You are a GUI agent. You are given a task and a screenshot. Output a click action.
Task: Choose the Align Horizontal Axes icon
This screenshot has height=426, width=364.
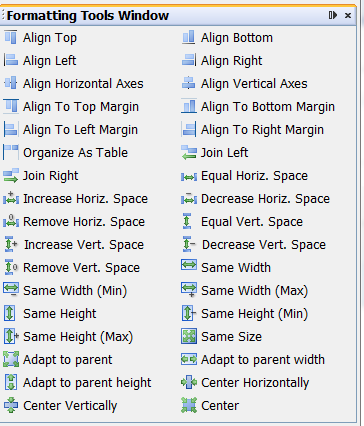coord(11,83)
